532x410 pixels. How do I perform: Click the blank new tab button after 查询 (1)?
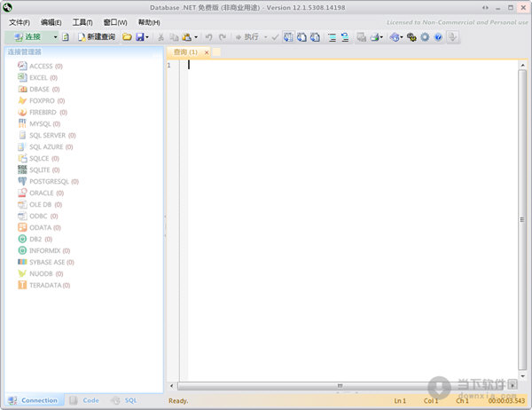pyautogui.click(x=216, y=52)
